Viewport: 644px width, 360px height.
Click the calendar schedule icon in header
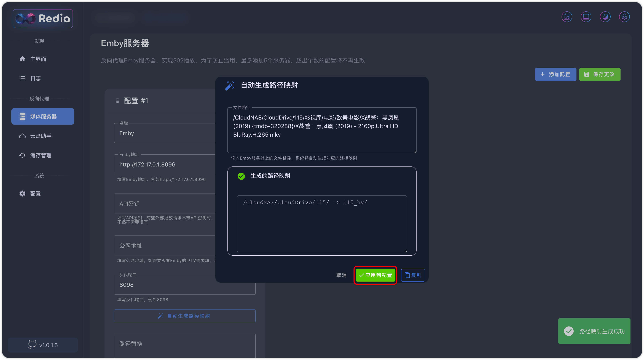point(567,17)
